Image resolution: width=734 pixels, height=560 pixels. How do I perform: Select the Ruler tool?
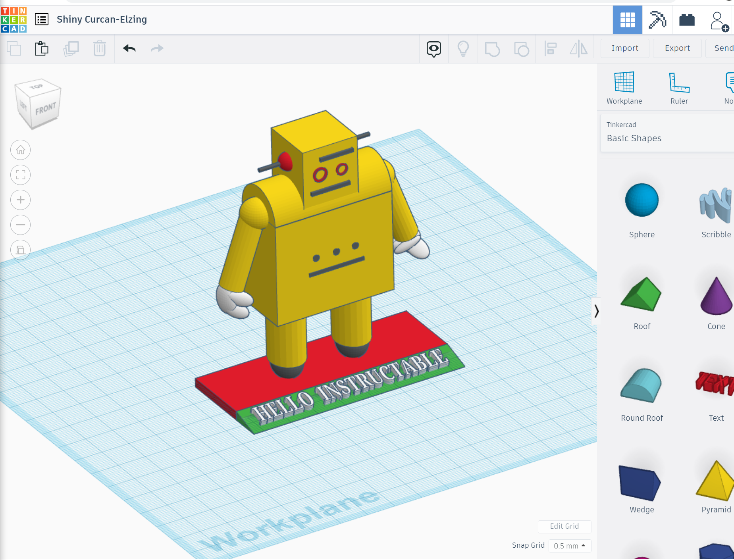click(x=679, y=88)
